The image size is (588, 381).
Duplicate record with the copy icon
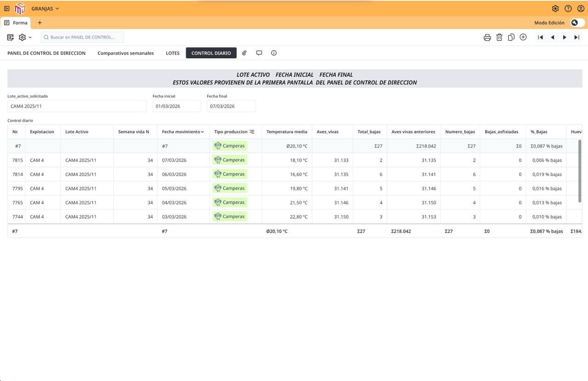[511, 37]
